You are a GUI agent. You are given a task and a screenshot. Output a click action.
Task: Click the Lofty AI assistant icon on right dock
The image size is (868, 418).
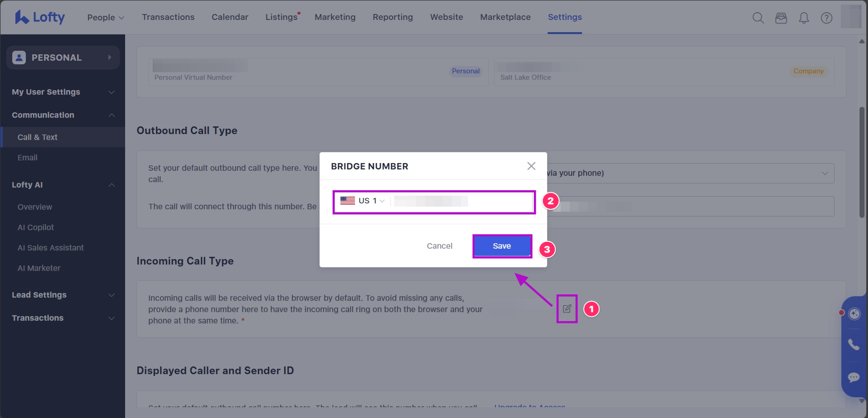(x=854, y=314)
